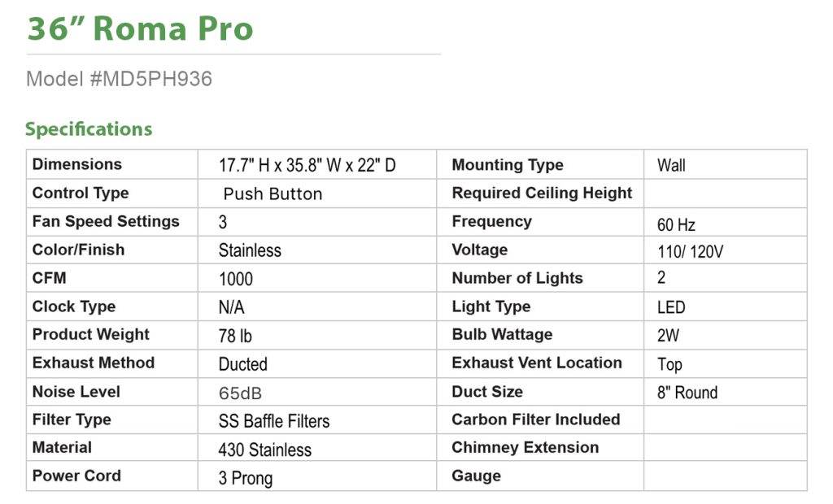
Task: Click the SS Baffle Filters value
Action: pyautogui.click(x=274, y=421)
